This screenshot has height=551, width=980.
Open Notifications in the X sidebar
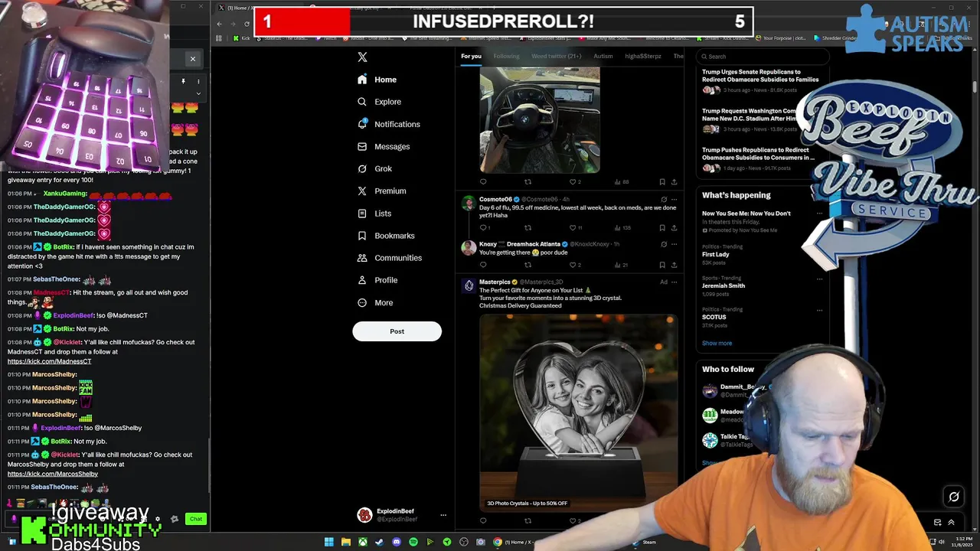tap(388, 124)
